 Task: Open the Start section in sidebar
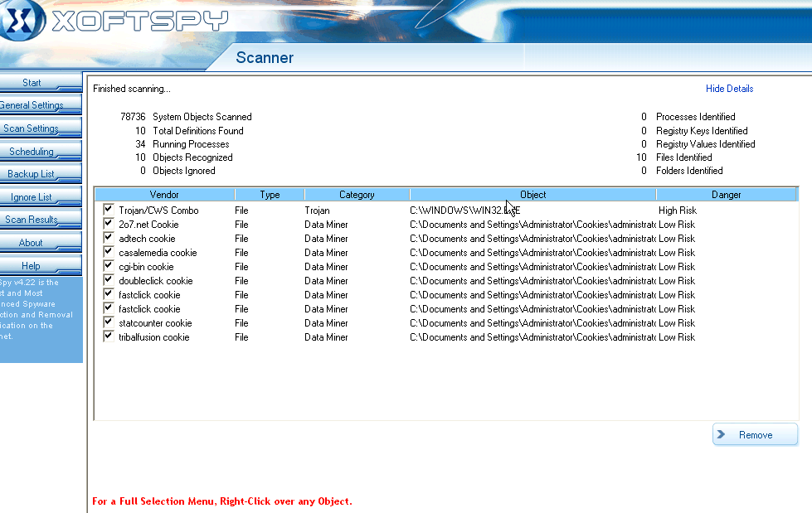coord(41,82)
